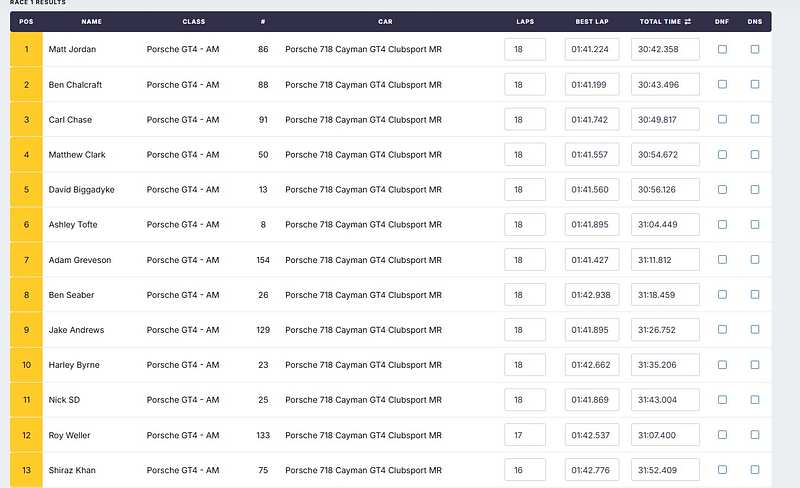This screenshot has width=800, height=488.
Task: Click the swap icon beside Total Time
Action: click(x=687, y=21)
